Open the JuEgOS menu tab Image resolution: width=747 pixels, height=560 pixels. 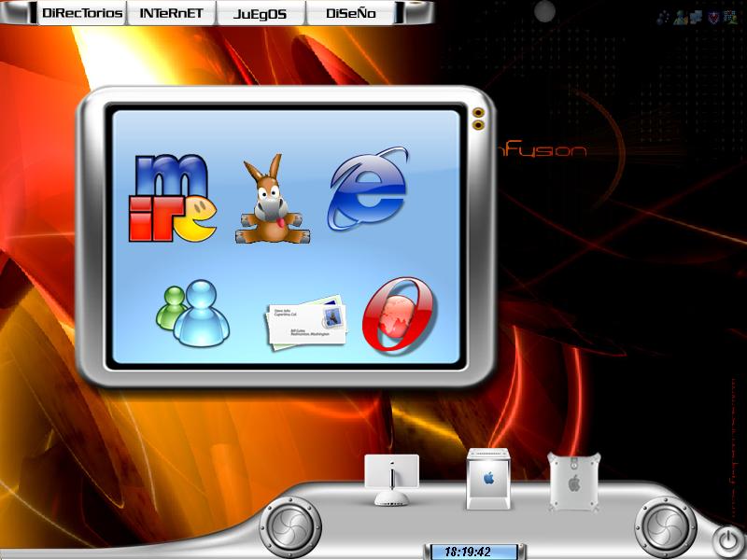tap(261, 13)
